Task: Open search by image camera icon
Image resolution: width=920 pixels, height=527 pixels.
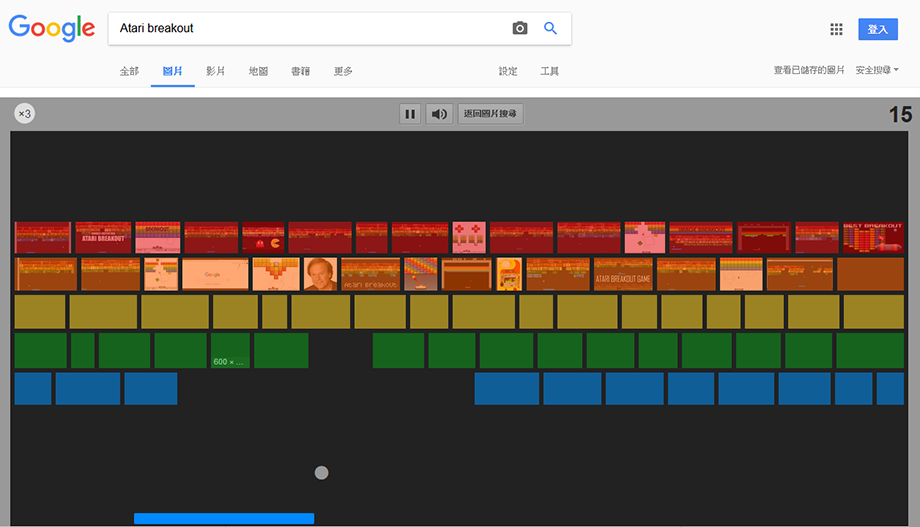Action: click(x=520, y=28)
